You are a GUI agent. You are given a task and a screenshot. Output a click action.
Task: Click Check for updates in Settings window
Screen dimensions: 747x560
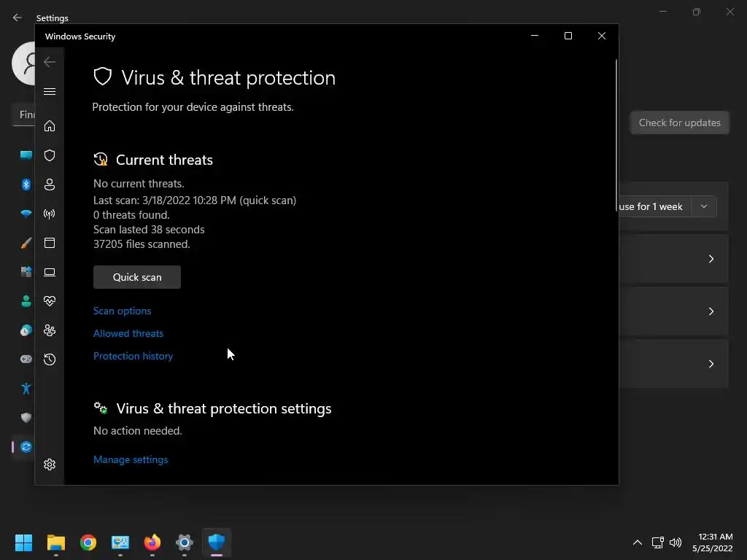click(679, 122)
